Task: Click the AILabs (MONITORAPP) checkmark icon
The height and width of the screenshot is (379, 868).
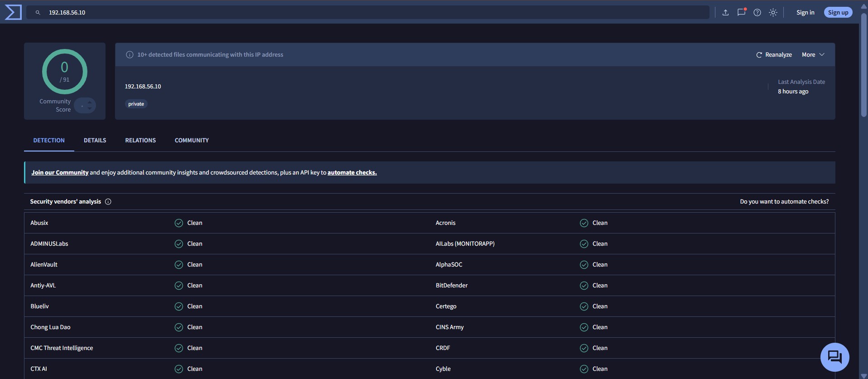Action: [584, 244]
